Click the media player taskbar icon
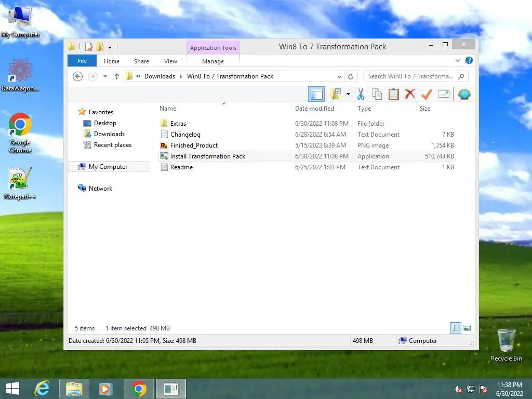This screenshot has width=532, height=399. [105, 389]
